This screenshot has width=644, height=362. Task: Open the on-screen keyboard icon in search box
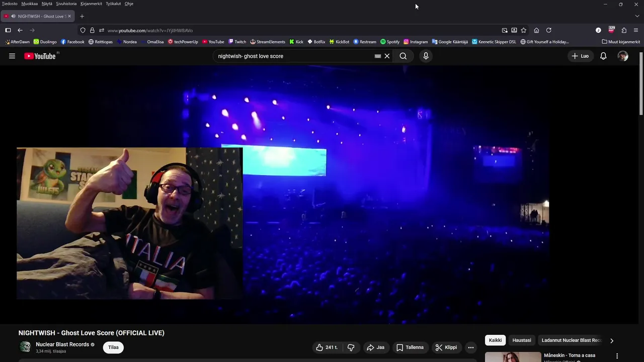378,56
